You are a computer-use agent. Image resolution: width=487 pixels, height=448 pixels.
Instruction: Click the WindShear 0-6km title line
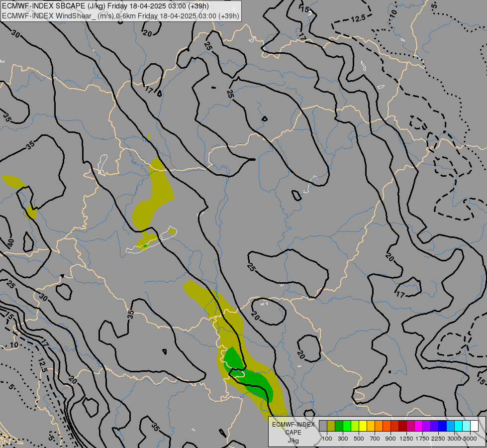[x=120, y=16]
